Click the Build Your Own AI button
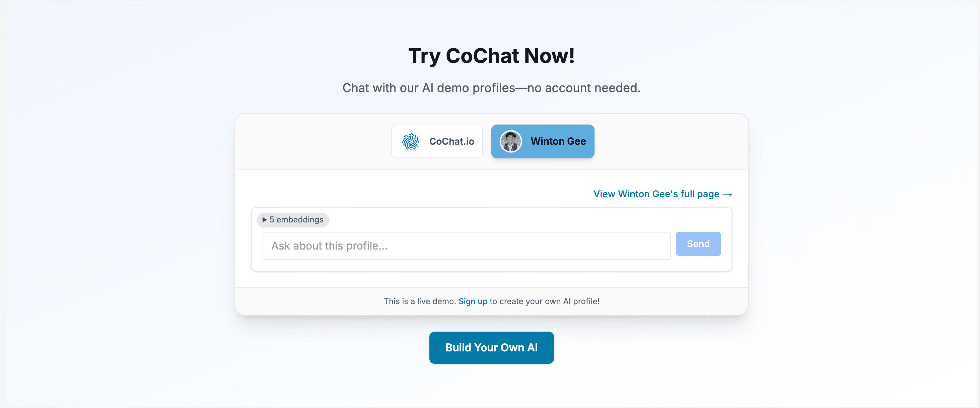 tap(491, 347)
